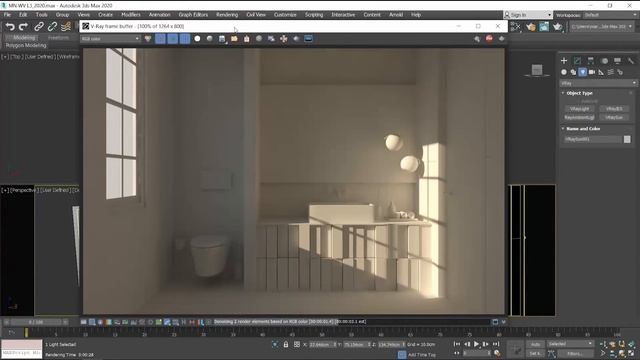
Task: Open the File menu
Action: [7, 15]
